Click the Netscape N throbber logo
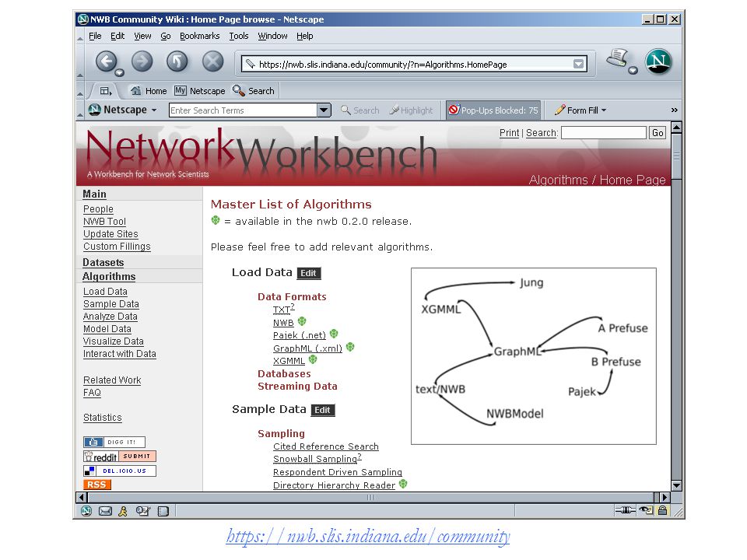 click(658, 61)
